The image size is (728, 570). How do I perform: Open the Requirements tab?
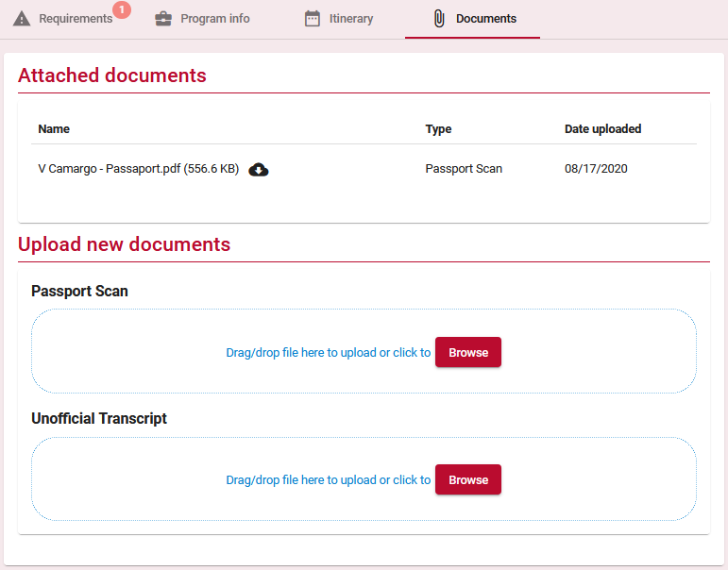click(x=72, y=19)
